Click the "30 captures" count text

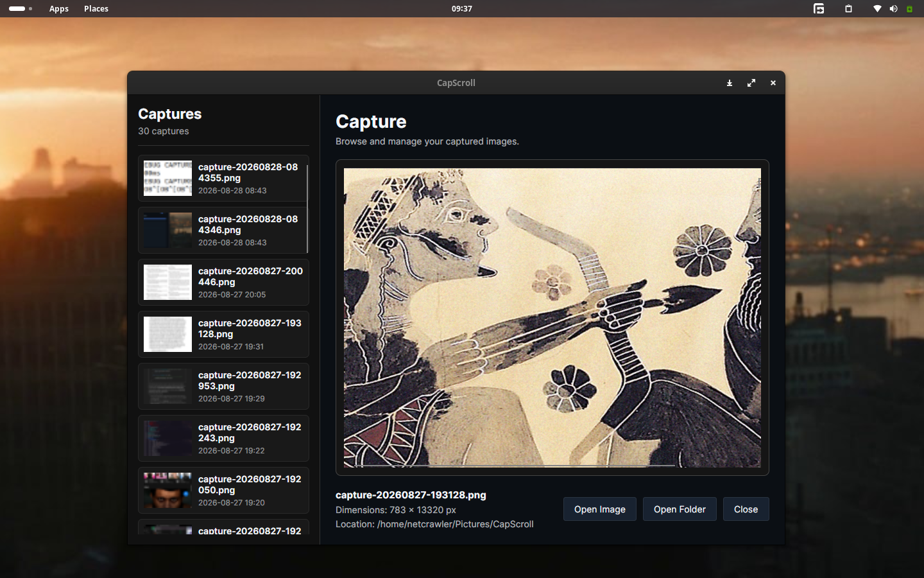point(164,131)
